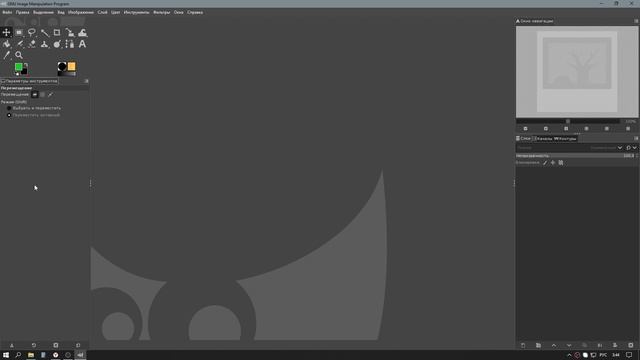The height and width of the screenshot is (360, 640).
Task: Create a new layer group
Action: [538, 345]
